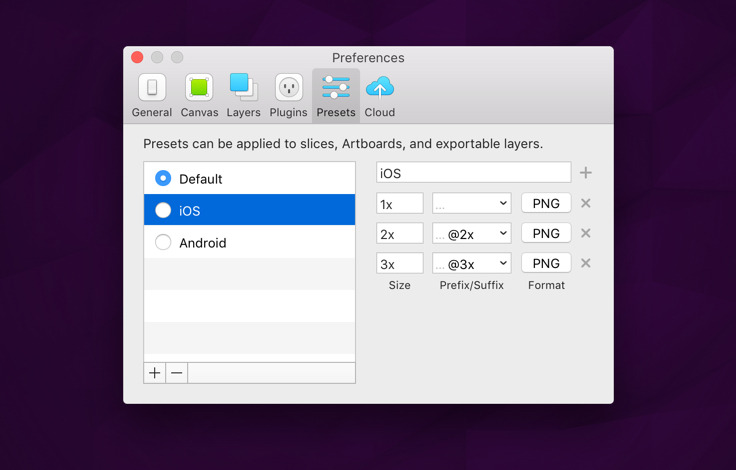The width and height of the screenshot is (736, 470).
Task: Remove selected preset with minus button
Action: pyautogui.click(x=176, y=373)
